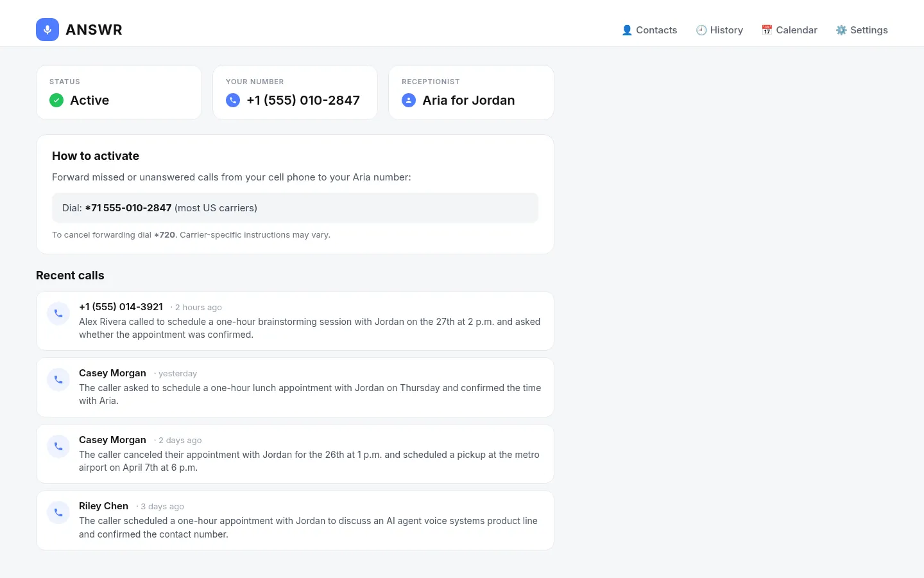Image resolution: width=924 pixels, height=578 pixels.
Task: Click the Recent calls heading
Action: [70, 276]
